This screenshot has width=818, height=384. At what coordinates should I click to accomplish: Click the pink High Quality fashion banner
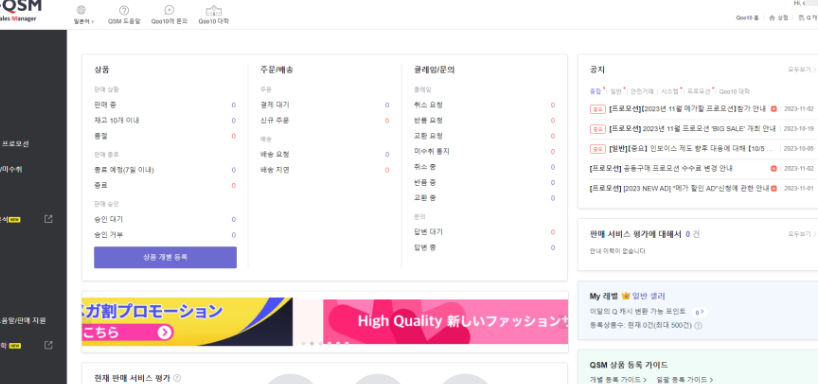446,321
